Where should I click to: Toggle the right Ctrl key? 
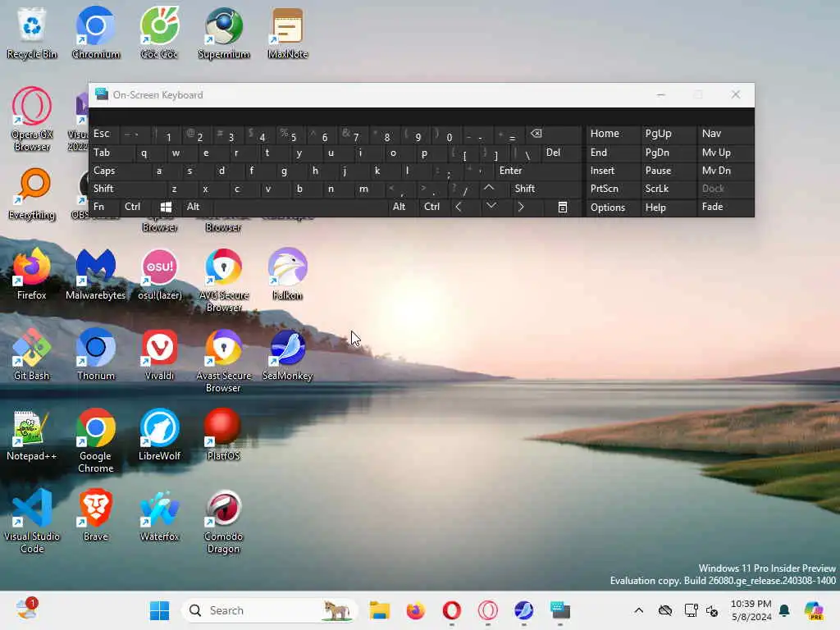tap(433, 207)
